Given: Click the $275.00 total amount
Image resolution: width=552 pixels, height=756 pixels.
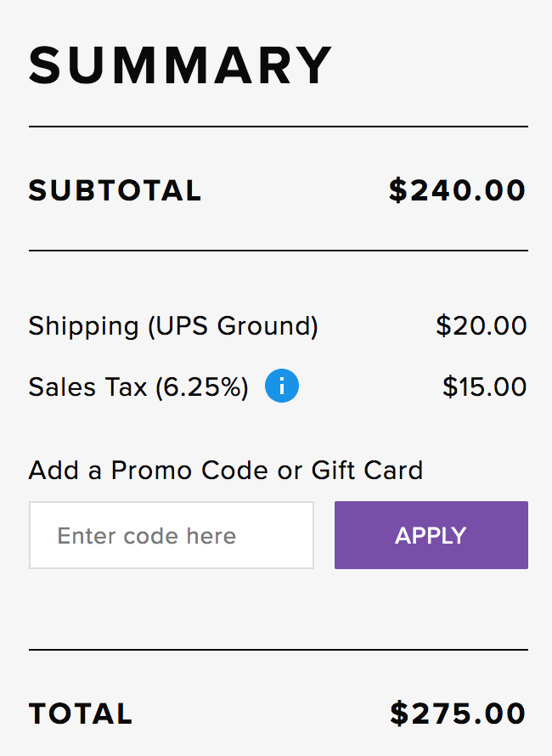Looking at the screenshot, I should tap(459, 714).
